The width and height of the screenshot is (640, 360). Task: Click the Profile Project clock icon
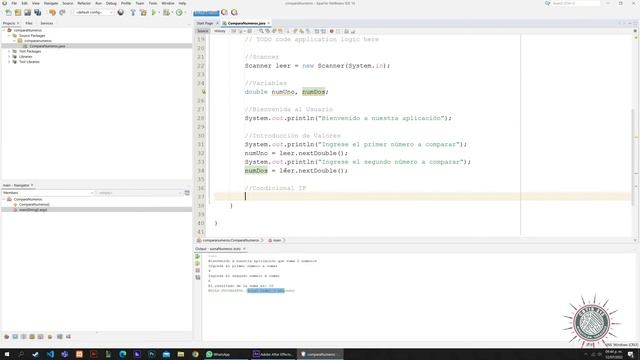[179, 13]
